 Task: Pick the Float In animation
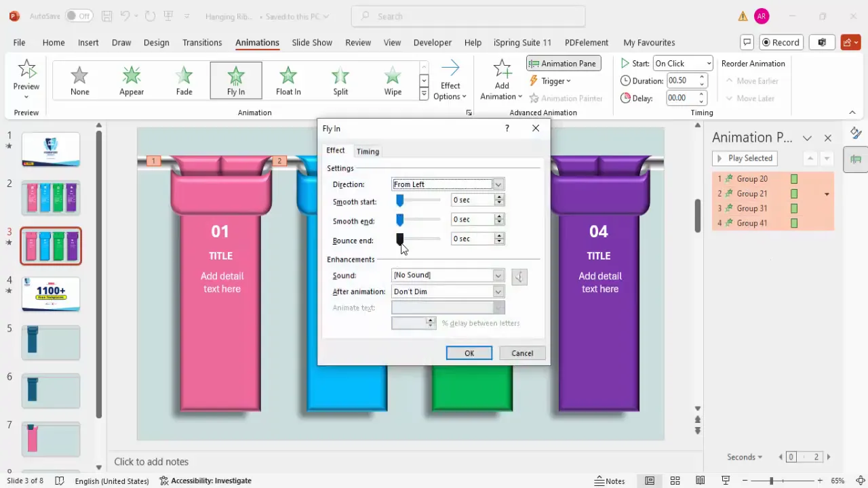coord(288,81)
